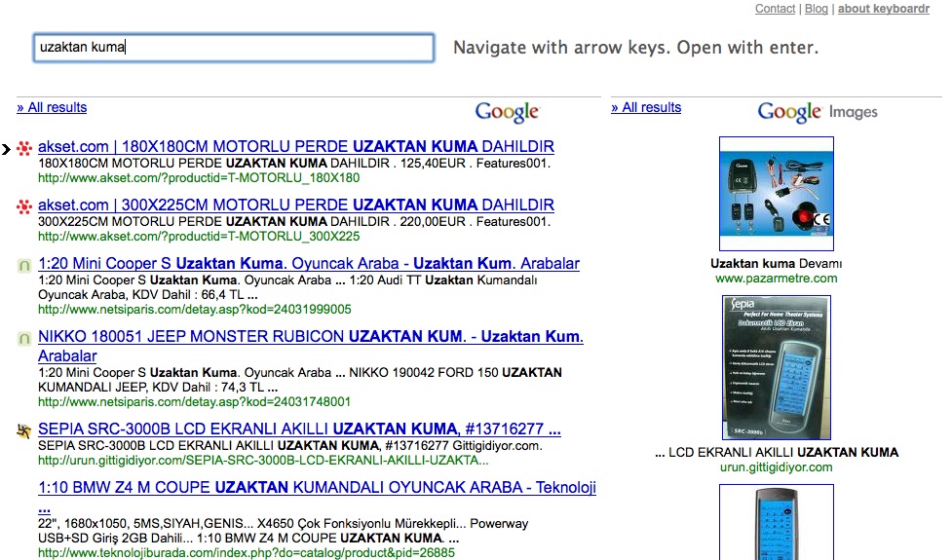The width and height of the screenshot is (952, 560).
Task: Click the search box containing 'uzaktan kuma'
Action: pyautogui.click(x=234, y=48)
